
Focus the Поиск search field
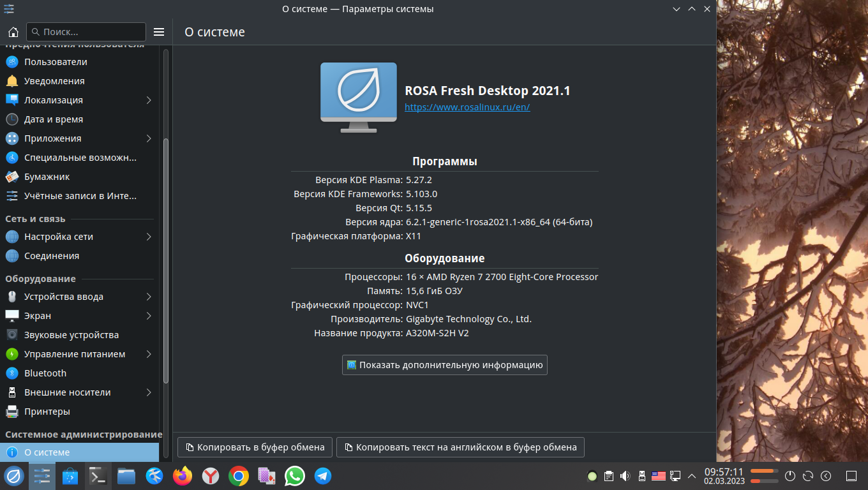point(86,32)
